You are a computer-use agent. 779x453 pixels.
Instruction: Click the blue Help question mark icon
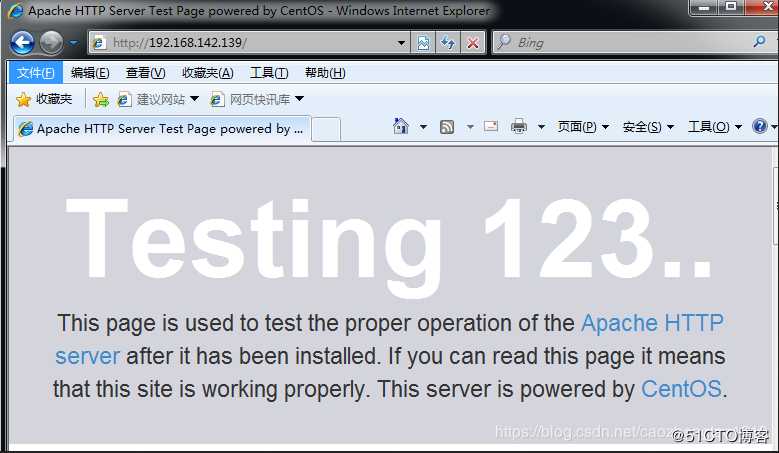click(x=760, y=127)
